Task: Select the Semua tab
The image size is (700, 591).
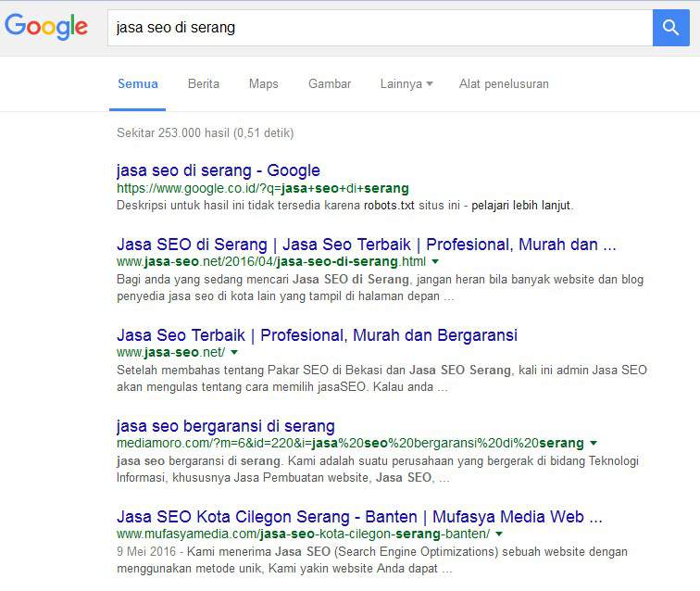Action: pyautogui.click(x=137, y=84)
